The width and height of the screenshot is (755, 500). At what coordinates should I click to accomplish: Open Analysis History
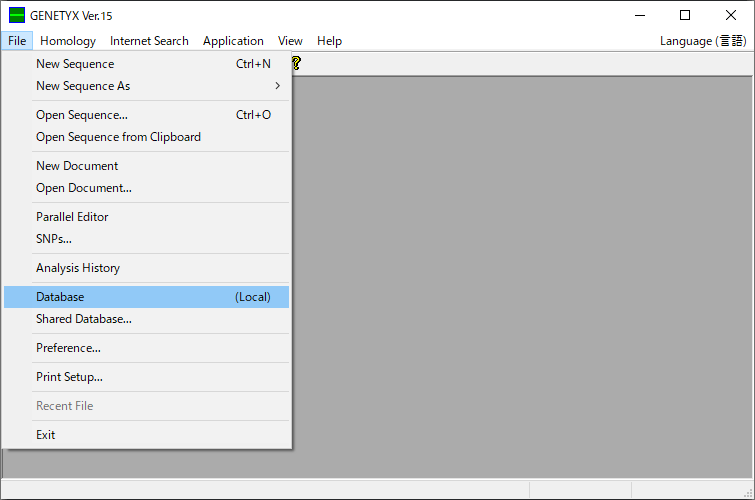[146, 268]
